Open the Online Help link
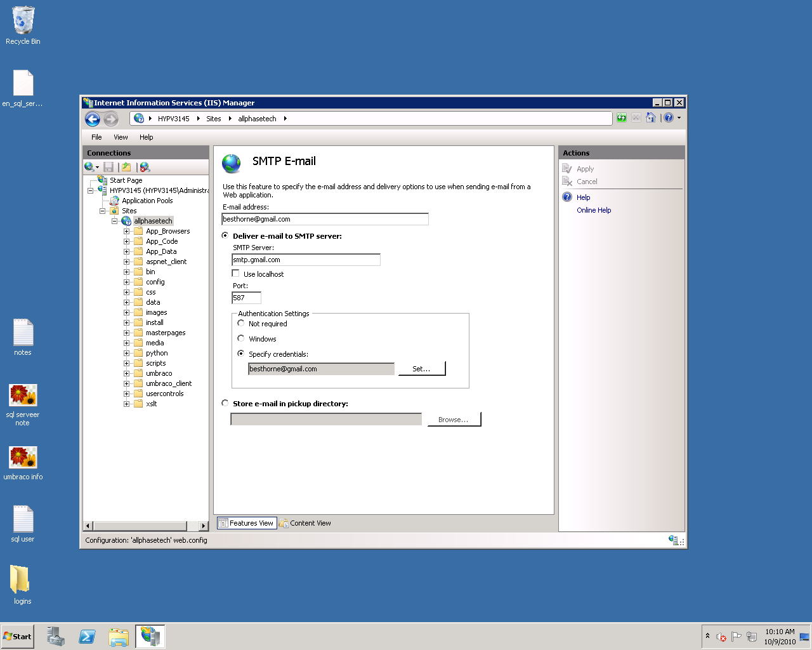Viewport: 812px width, 650px height. coord(594,210)
